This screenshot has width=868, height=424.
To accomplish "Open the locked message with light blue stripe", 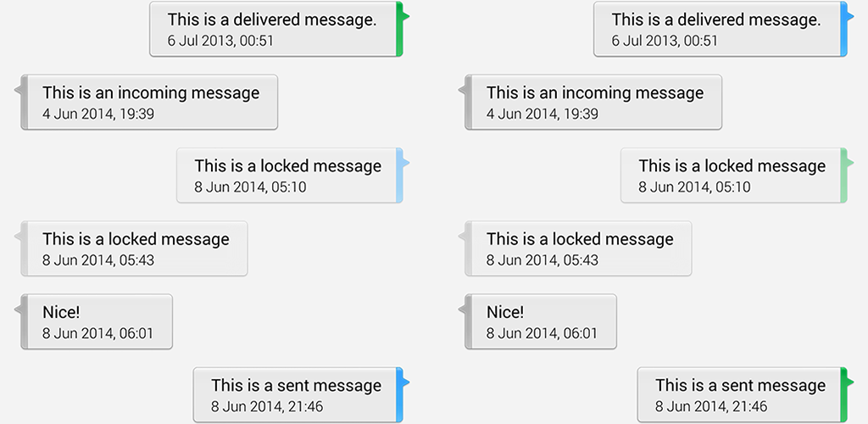I will [x=287, y=175].
